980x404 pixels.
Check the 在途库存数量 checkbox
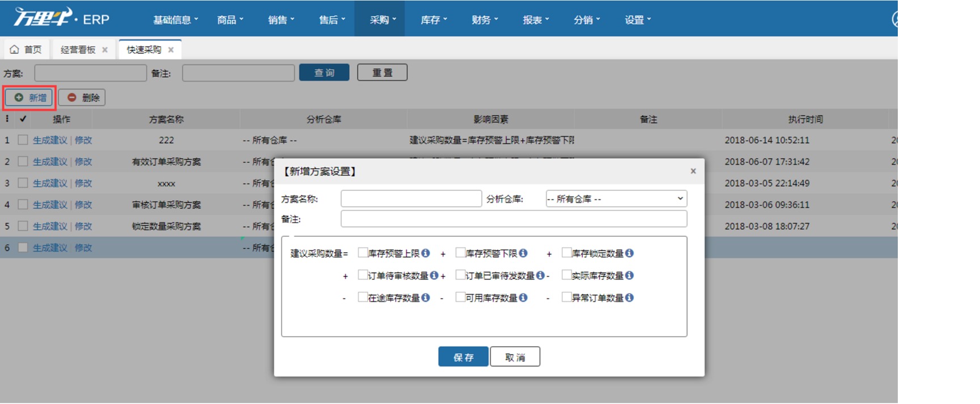click(363, 297)
